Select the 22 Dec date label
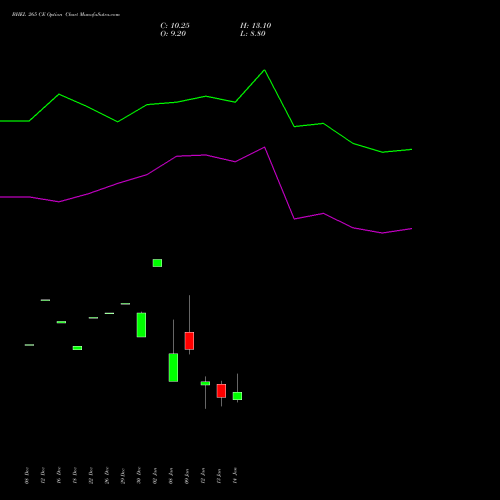The image size is (500, 500). tap(91, 476)
